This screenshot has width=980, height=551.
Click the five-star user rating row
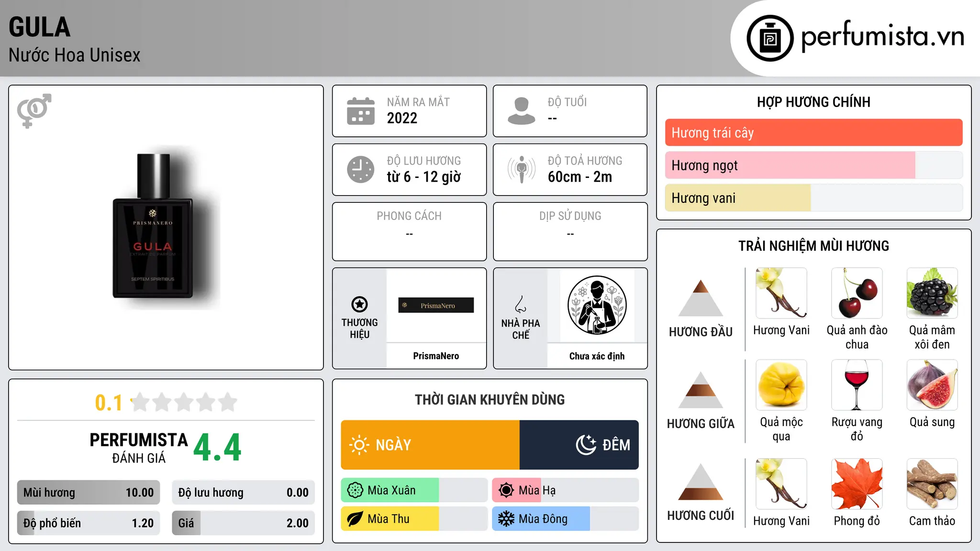184,402
